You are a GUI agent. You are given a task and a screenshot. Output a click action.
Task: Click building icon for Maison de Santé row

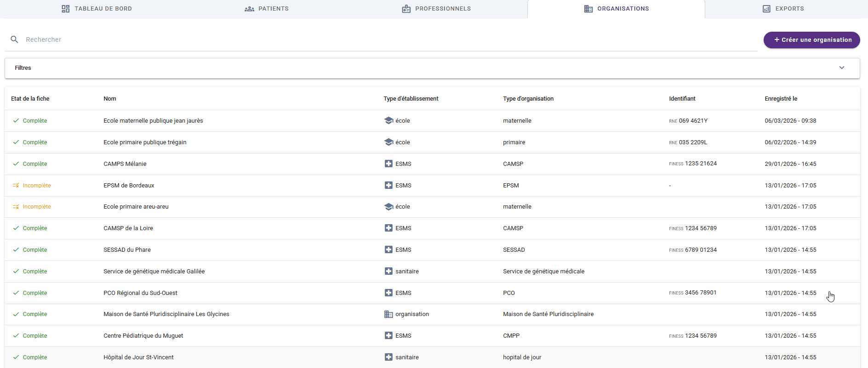click(388, 314)
